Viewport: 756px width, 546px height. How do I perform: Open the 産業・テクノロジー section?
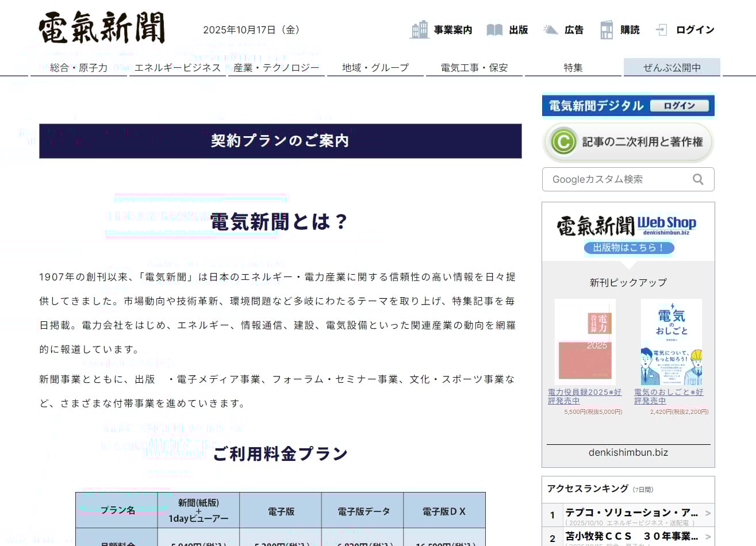pyautogui.click(x=277, y=68)
